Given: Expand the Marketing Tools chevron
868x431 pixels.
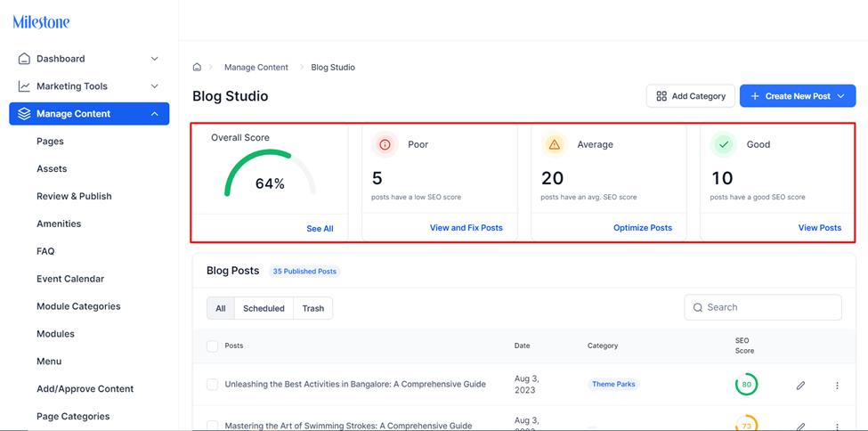Looking at the screenshot, I should [155, 86].
